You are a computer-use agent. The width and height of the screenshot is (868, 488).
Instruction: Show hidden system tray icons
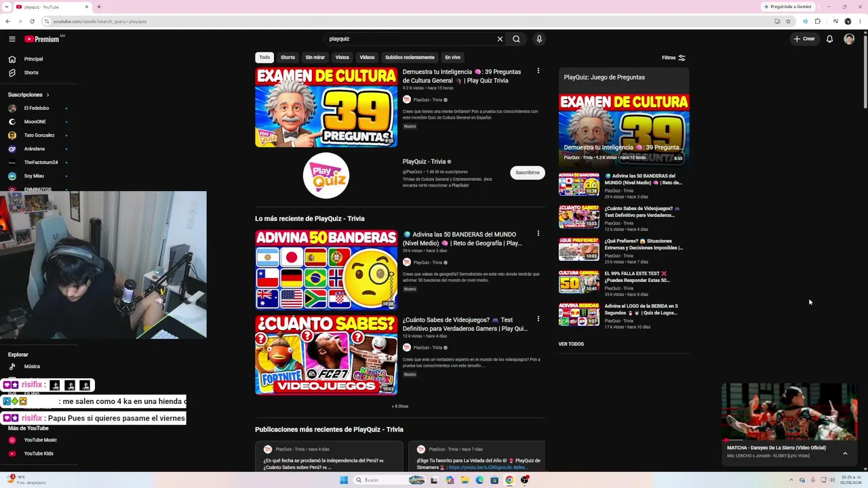coord(792,481)
